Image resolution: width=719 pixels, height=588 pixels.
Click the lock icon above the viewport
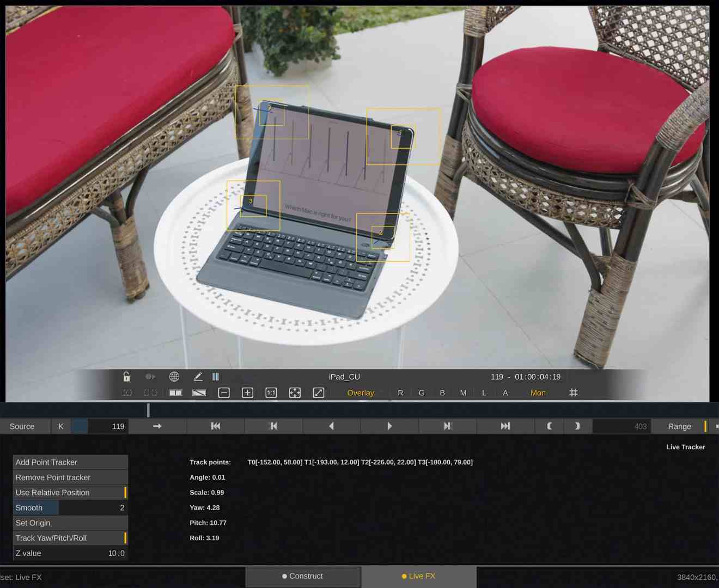click(x=126, y=376)
